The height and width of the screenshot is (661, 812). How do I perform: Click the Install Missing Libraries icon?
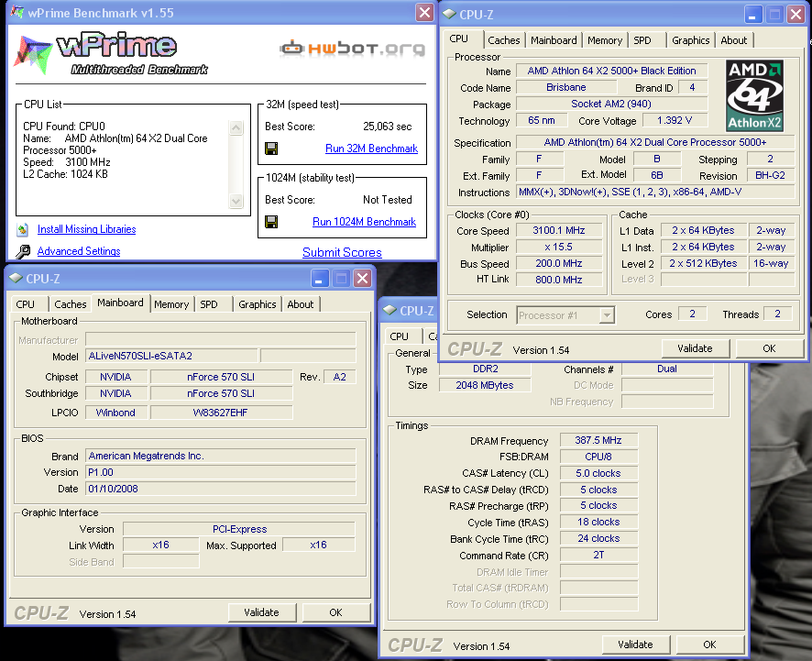click(23, 229)
